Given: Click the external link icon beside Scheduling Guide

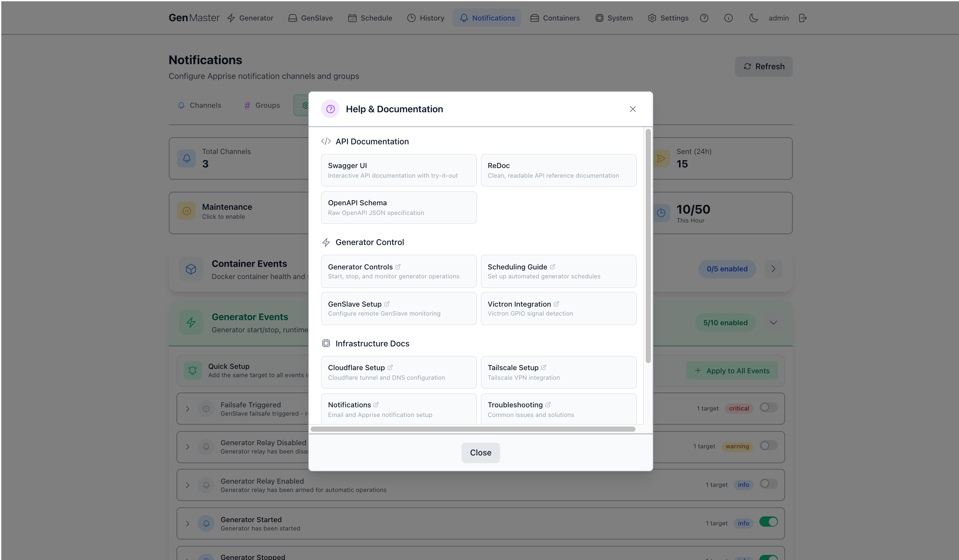Looking at the screenshot, I should point(553,267).
